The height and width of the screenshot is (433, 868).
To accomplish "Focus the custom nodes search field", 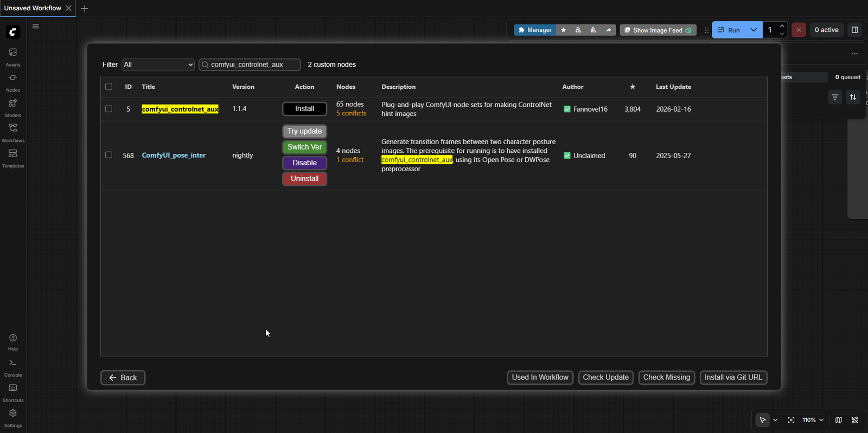I will pos(250,64).
